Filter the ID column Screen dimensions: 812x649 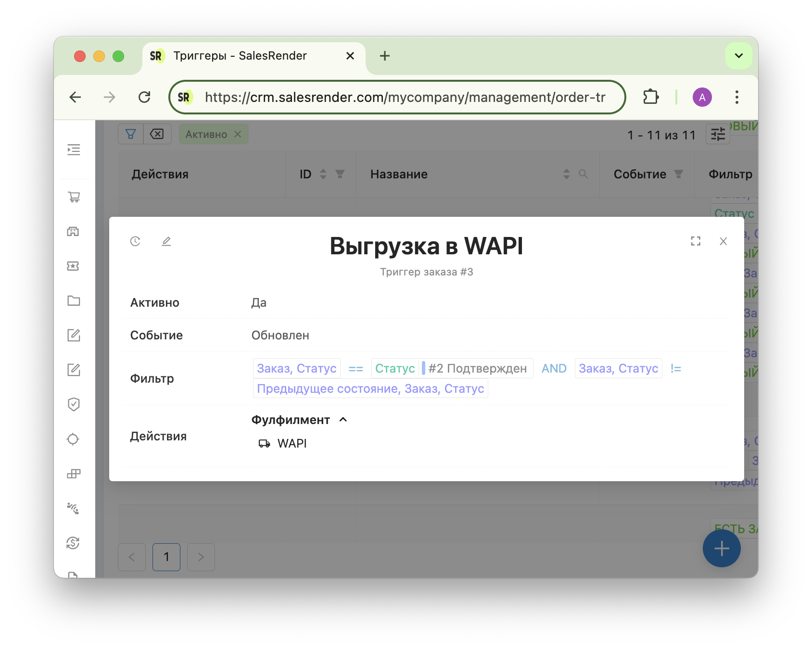340,174
